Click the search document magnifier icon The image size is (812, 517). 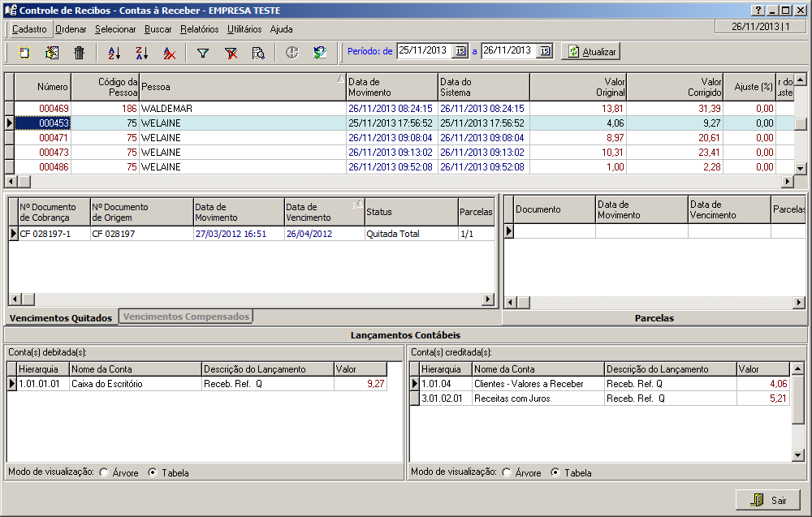coord(258,53)
